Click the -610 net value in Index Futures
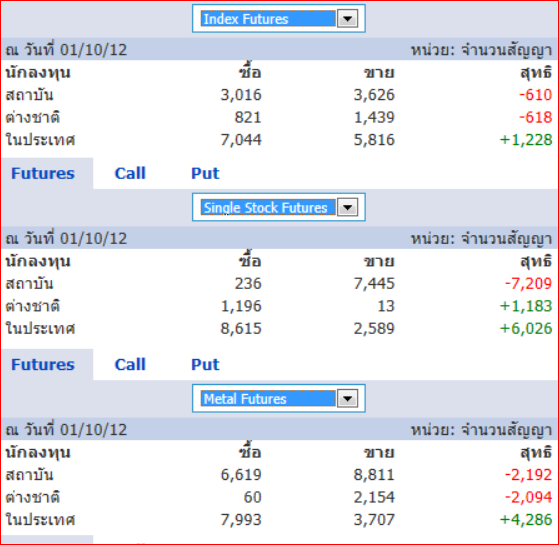 [x=535, y=95]
